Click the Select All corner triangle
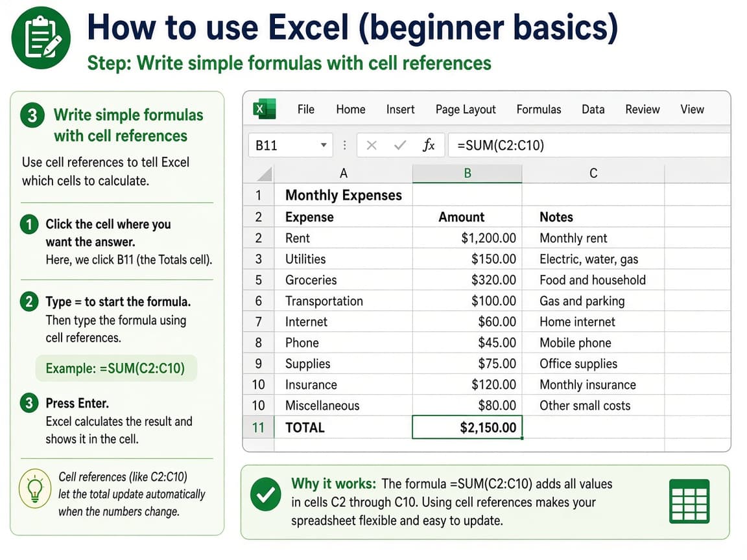 (264, 173)
